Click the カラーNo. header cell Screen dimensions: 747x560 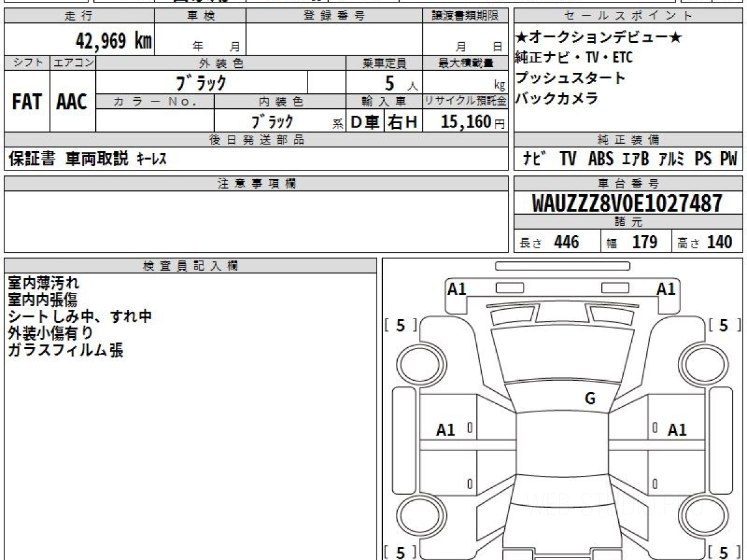point(155,101)
